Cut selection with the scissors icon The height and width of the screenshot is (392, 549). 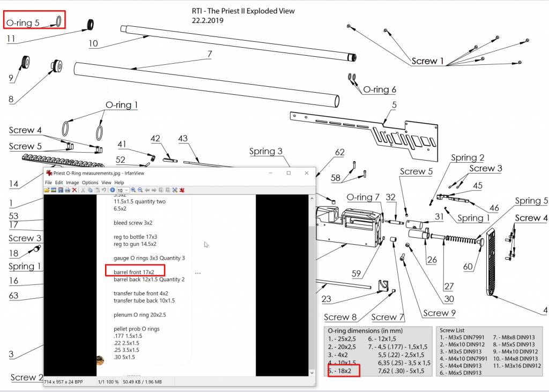83,190
